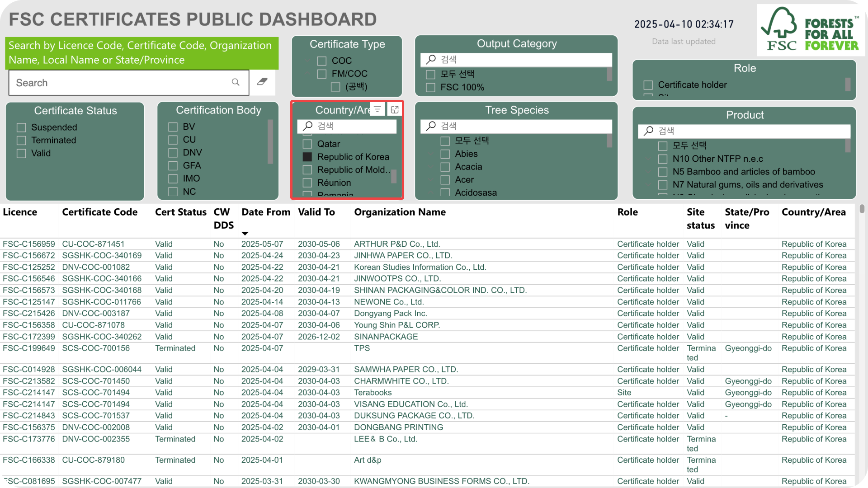This screenshot has width=868, height=488.
Task: Expand the Acacia tree species chevron
Action: (x=431, y=167)
